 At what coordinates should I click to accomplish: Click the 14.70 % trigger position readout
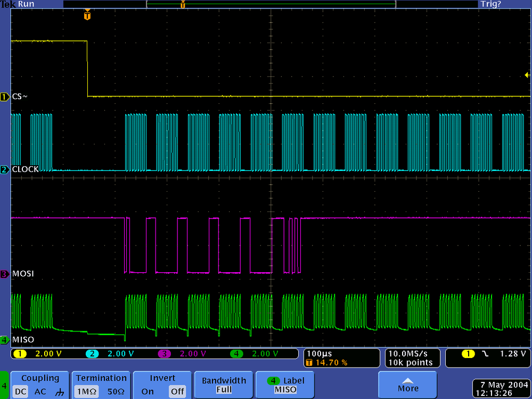coord(327,363)
